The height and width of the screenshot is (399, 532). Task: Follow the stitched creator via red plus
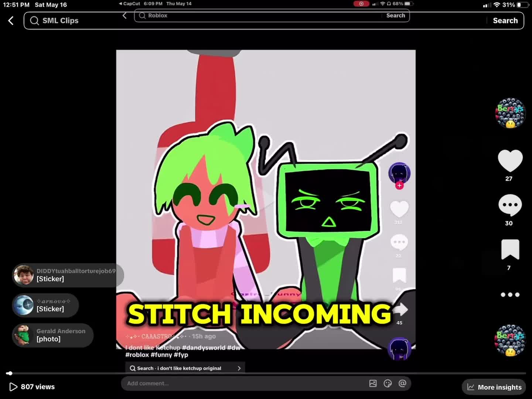pos(399,185)
